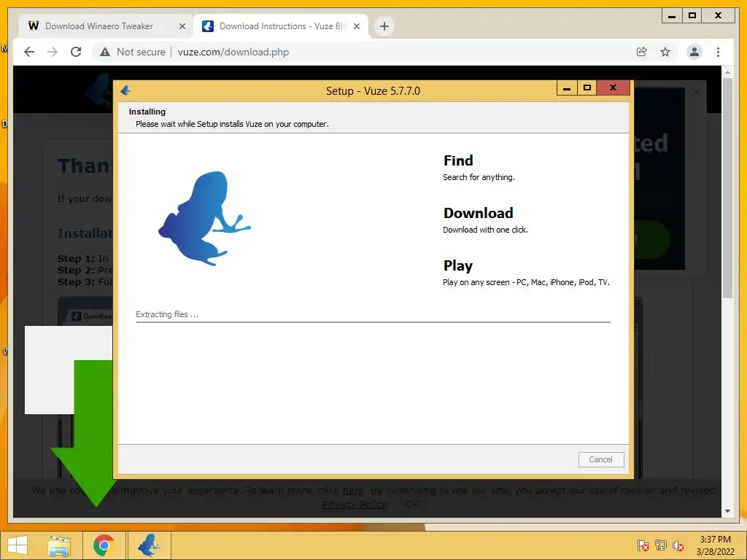Open the Chrome profile avatar menu
The height and width of the screenshot is (560, 747).
(694, 52)
